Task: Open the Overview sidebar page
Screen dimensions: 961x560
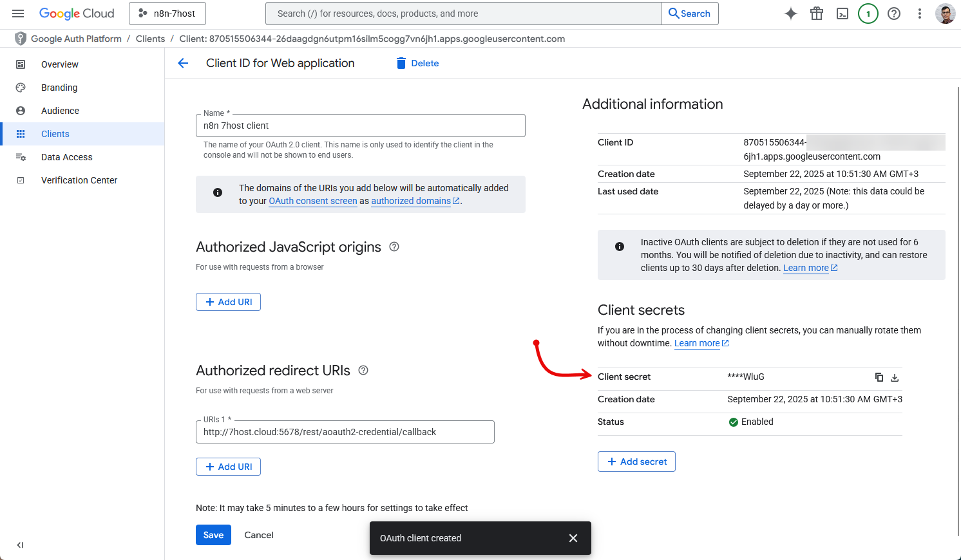Action: pos(82,64)
